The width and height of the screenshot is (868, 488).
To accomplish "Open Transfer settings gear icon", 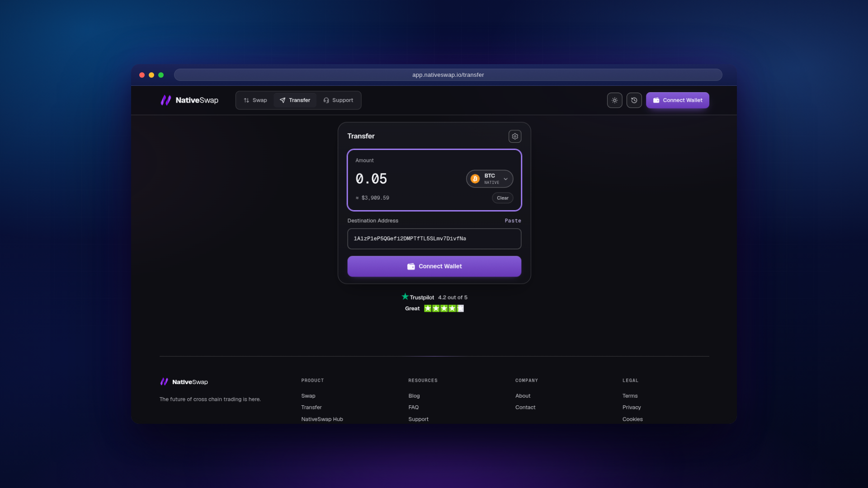I will (515, 136).
